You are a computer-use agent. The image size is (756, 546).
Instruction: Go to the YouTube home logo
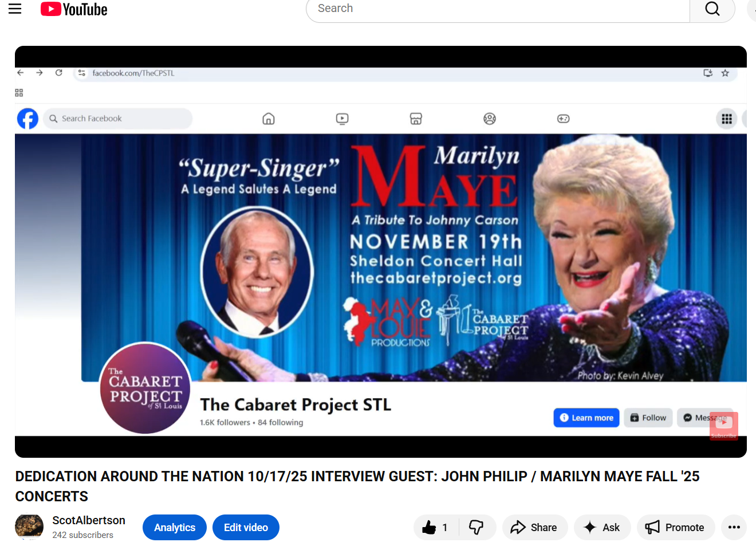click(x=74, y=9)
